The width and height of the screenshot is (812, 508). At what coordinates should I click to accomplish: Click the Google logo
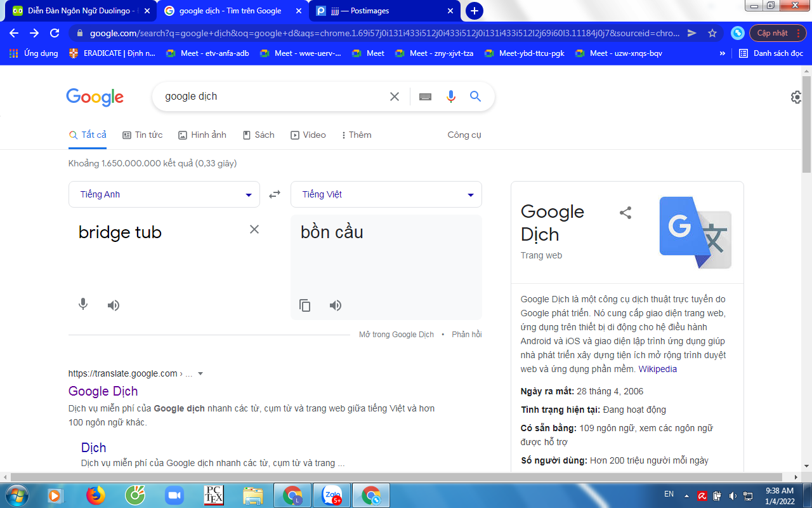click(x=95, y=97)
